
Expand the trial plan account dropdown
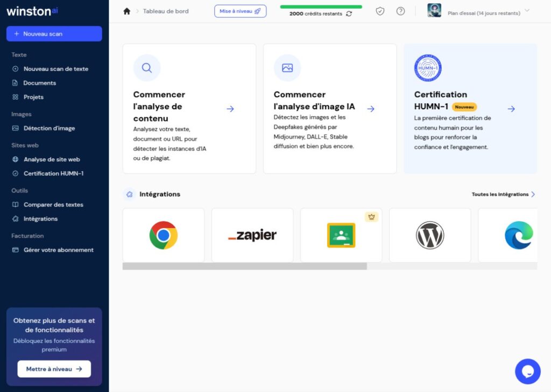tap(526, 11)
